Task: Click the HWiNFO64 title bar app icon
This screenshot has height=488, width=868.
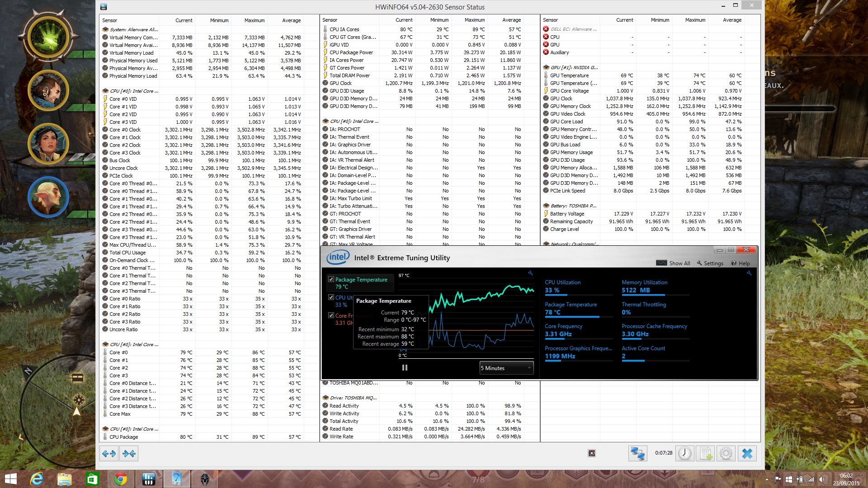Action: [x=104, y=7]
